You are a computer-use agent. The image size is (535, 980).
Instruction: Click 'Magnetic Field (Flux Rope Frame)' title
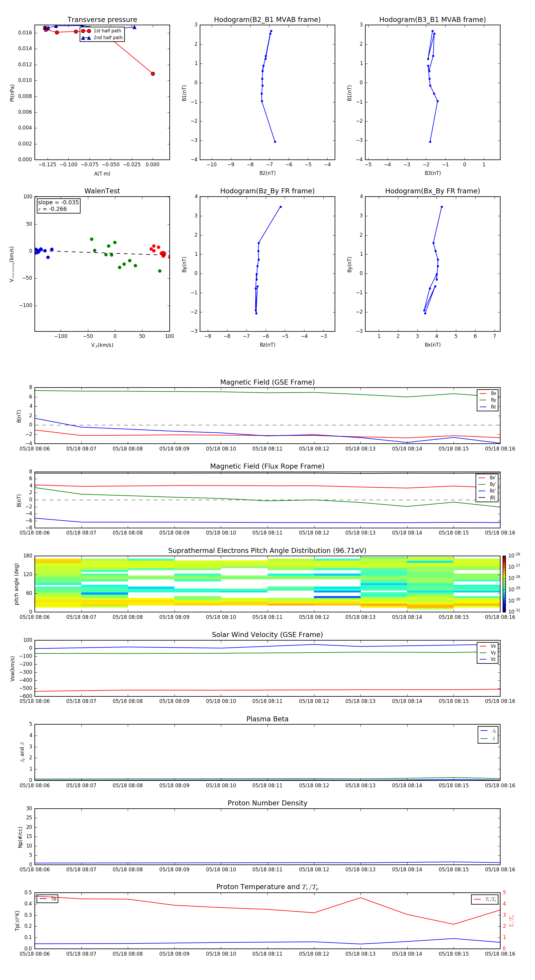pos(267,467)
